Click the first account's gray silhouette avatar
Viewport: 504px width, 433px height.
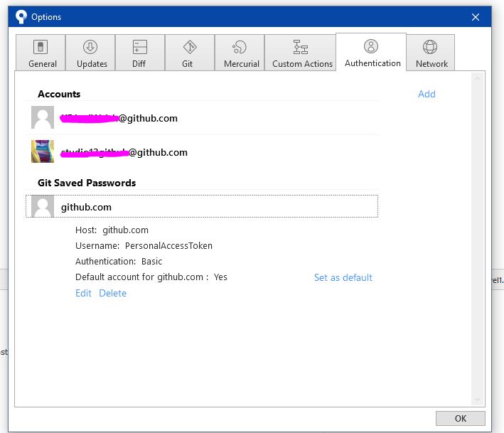click(43, 117)
